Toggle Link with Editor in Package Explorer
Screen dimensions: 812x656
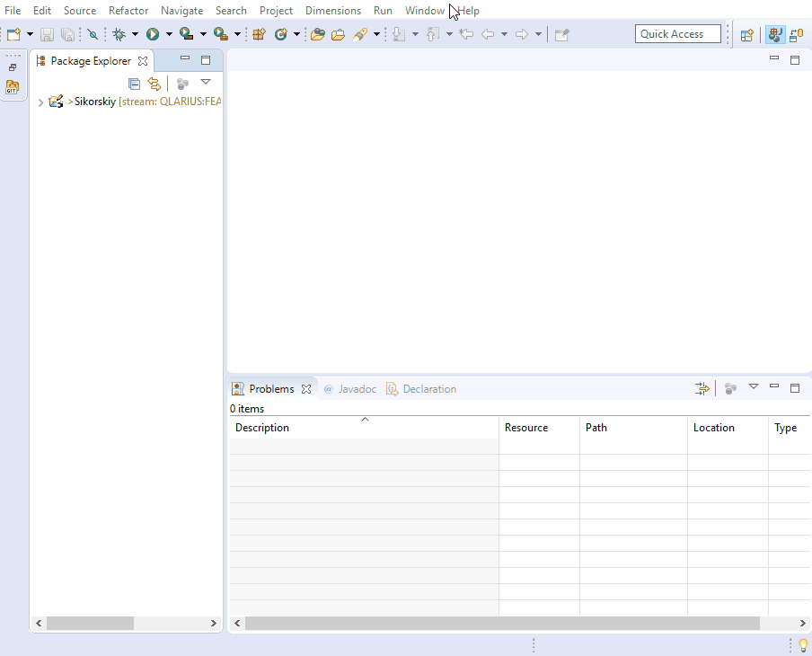(154, 84)
